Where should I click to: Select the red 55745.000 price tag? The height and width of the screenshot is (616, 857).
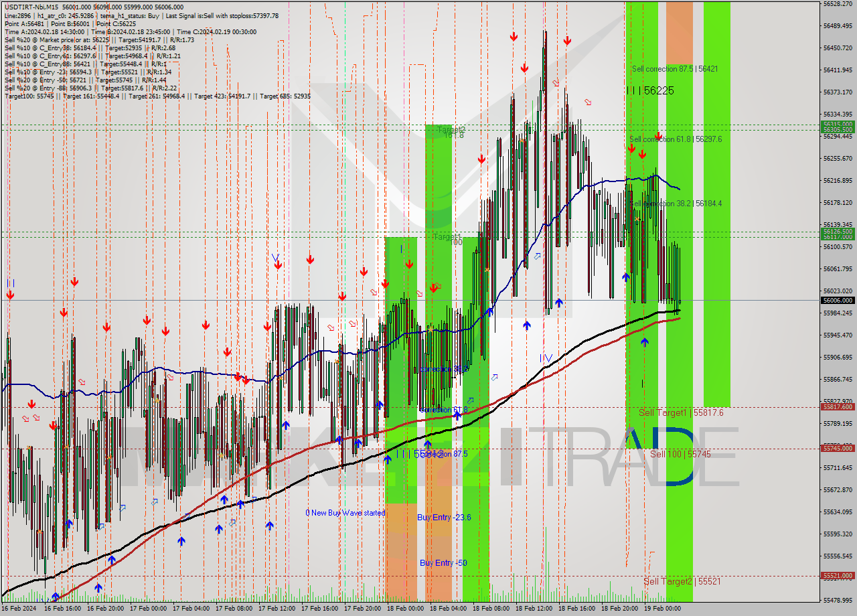[838, 448]
